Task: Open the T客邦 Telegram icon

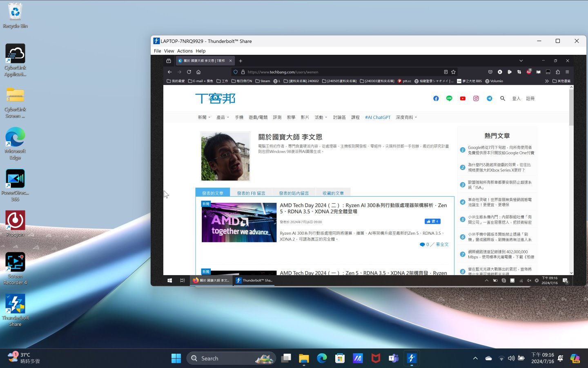Action: coord(490,99)
